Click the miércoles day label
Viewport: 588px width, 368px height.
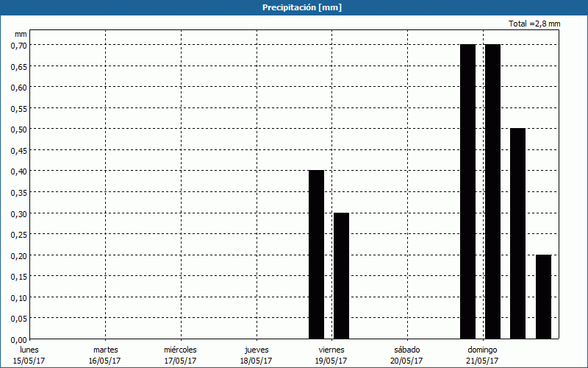tap(180, 350)
